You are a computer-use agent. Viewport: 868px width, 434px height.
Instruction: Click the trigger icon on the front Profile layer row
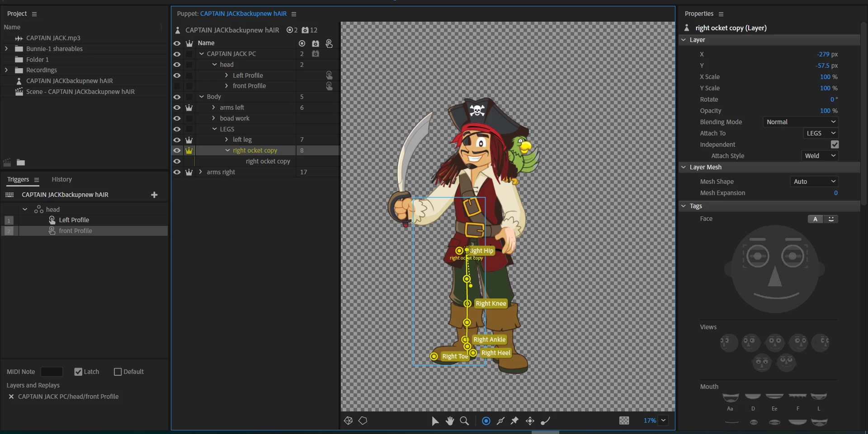[x=329, y=86]
